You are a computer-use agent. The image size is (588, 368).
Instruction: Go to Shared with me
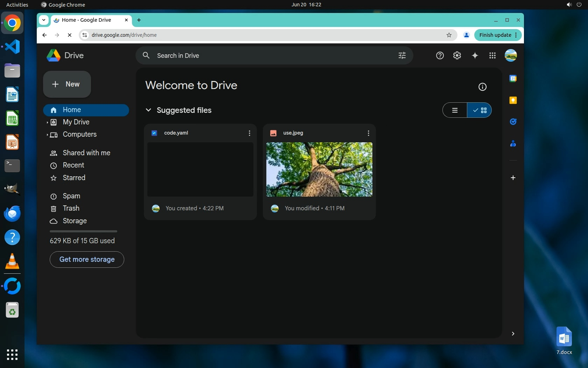tap(86, 153)
